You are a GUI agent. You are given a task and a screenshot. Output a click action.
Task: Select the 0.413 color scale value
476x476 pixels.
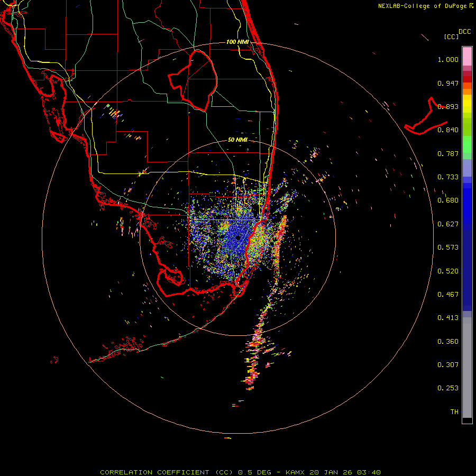coord(448,318)
